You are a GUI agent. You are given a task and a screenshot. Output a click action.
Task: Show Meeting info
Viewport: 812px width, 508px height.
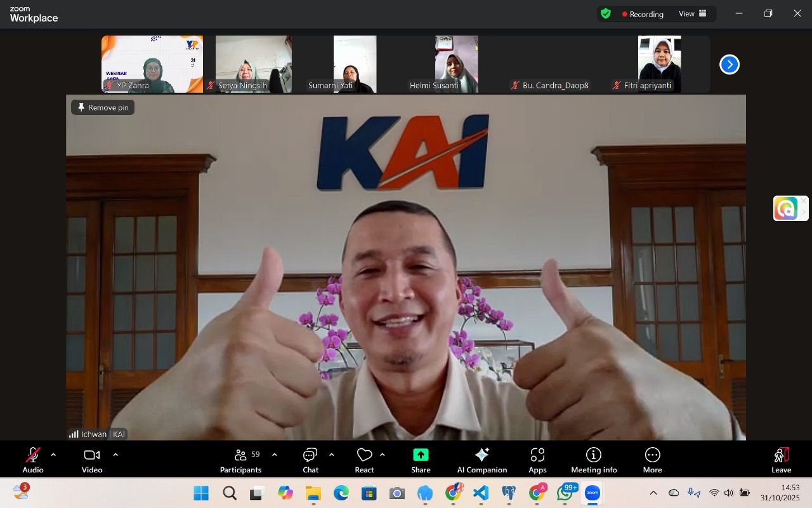(594, 460)
